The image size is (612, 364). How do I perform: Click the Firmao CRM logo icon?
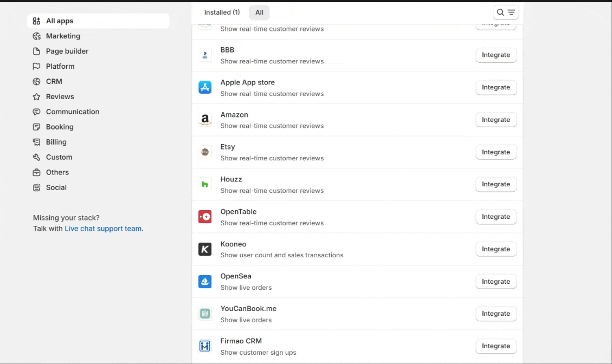[x=205, y=346]
